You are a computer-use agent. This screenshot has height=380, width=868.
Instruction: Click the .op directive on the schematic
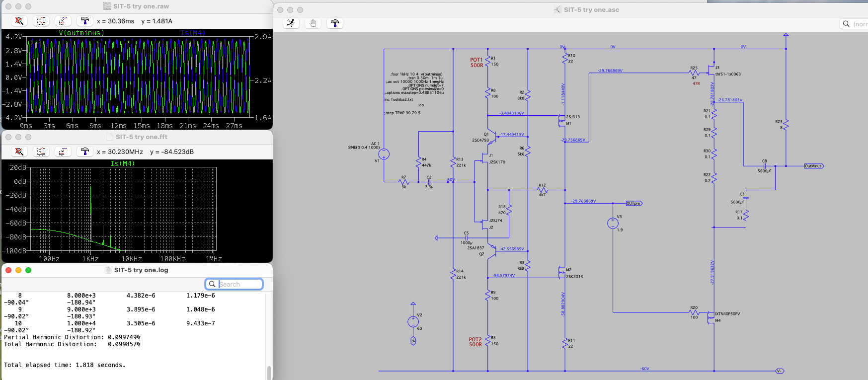click(421, 105)
